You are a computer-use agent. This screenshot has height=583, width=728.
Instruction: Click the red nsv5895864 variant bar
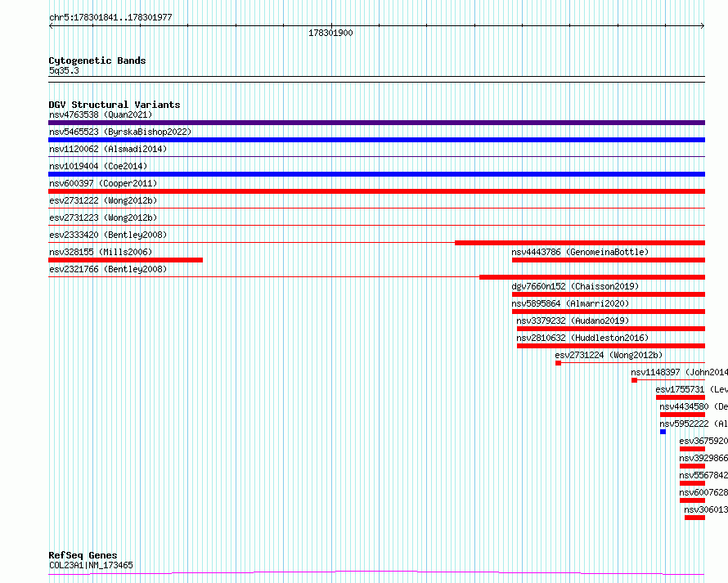point(609,312)
